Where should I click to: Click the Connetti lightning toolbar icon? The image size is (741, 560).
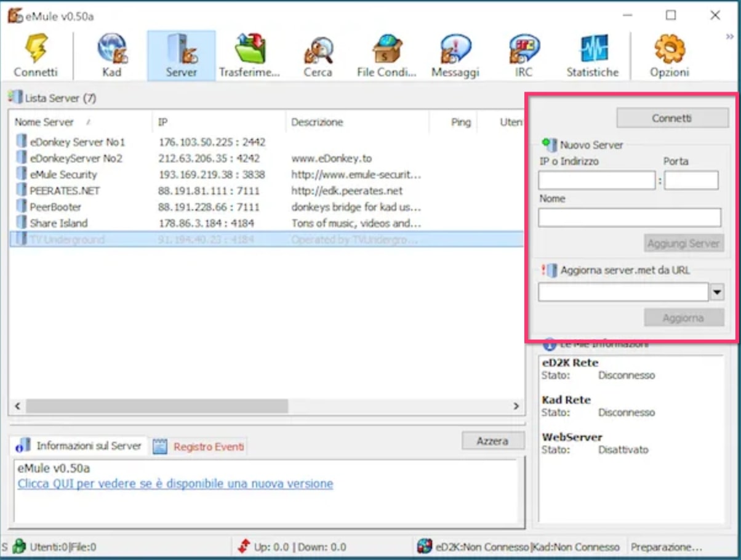click(36, 49)
